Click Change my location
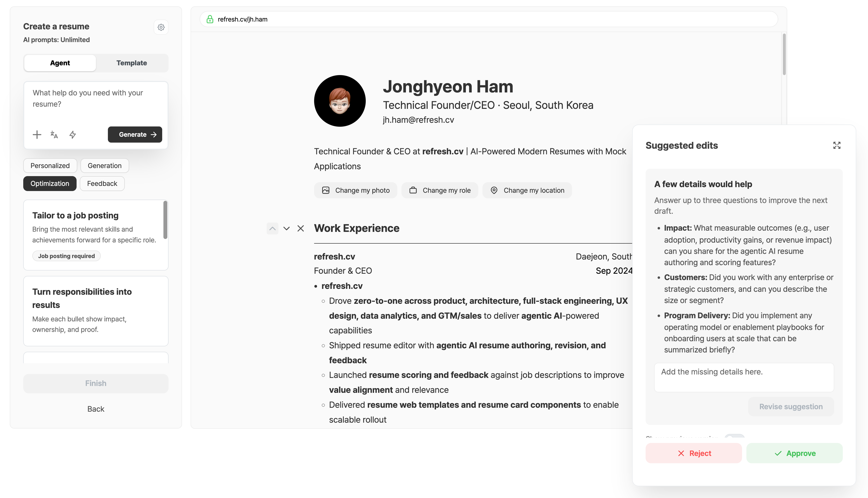Image resolution: width=868 pixels, height=498 pixels. pyautogui.click(x=527, y=190)
